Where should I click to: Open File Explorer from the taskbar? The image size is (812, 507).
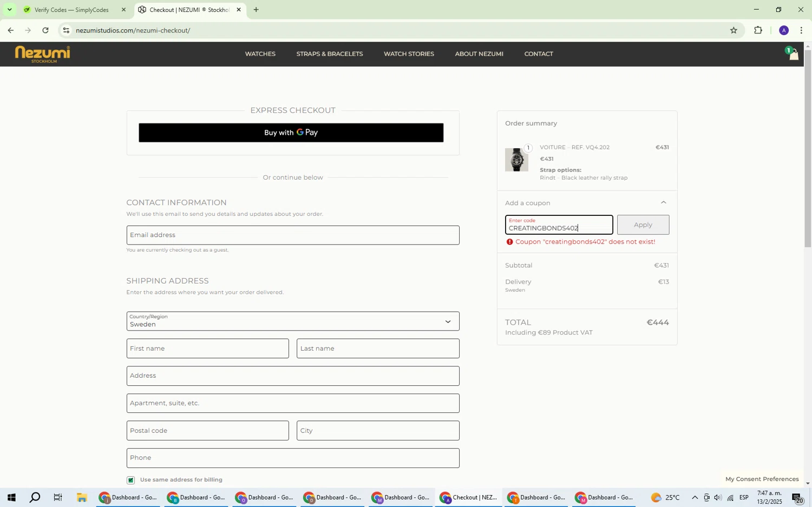pos(82,497)
